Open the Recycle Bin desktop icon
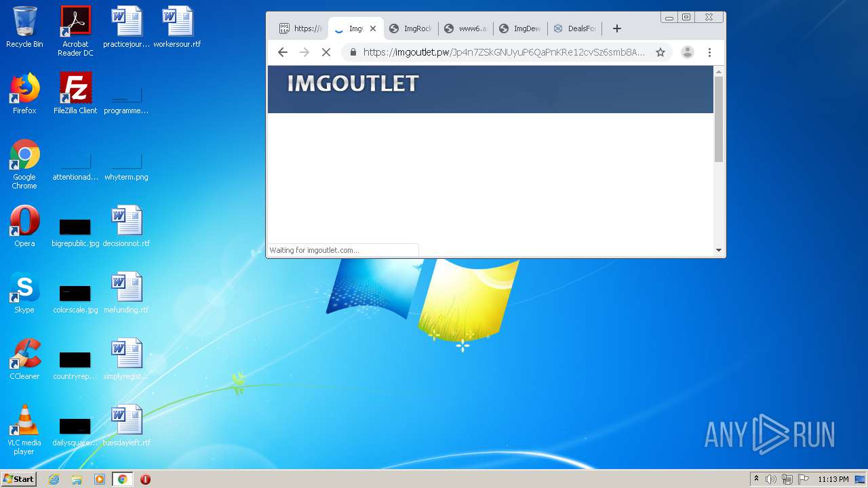The width and height of the screenshot is (868, 488). [x=24, y=27]
